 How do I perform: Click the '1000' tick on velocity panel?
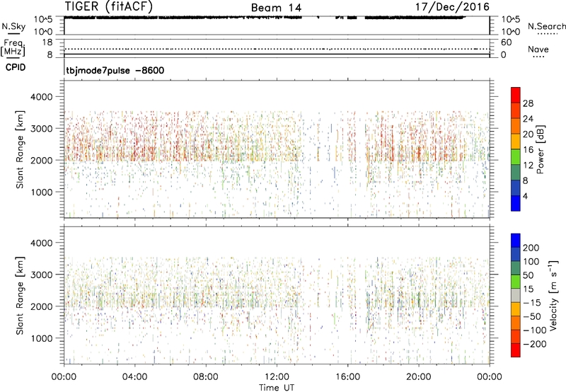tap(42, 338)
